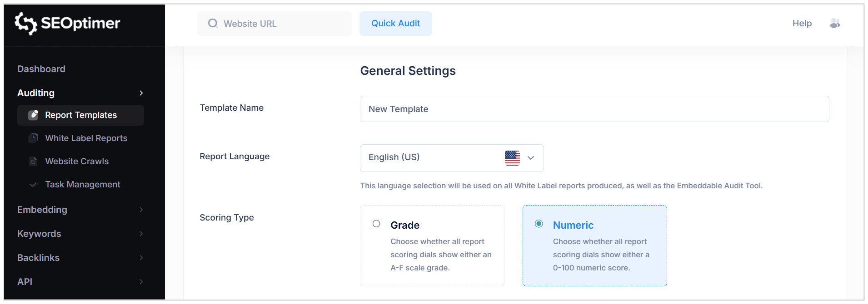Click the language selection help text
The image size is (868, 304).
pos(561,186)
